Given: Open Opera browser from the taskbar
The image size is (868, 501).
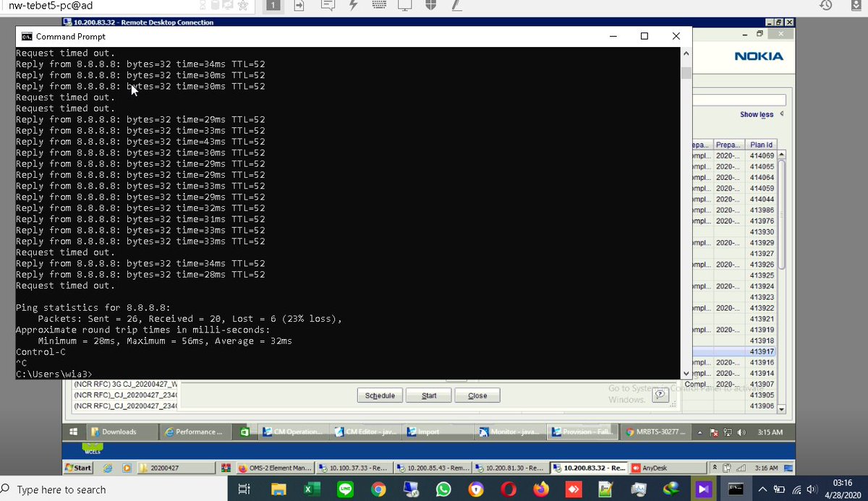Looking at the screenshot, I should [508, 489].
